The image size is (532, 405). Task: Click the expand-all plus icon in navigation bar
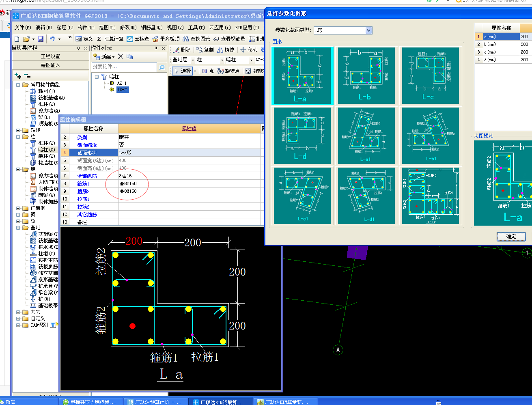(17, 75)
